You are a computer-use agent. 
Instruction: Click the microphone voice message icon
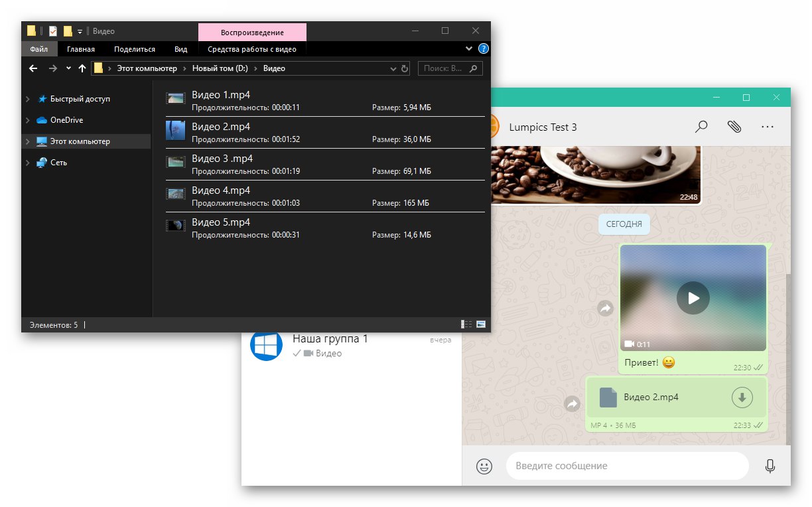(770, 466)
